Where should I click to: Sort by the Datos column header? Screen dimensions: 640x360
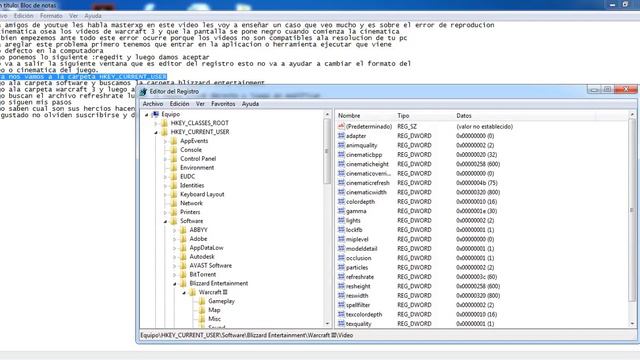pyautogui.click(x=525, y=116)
